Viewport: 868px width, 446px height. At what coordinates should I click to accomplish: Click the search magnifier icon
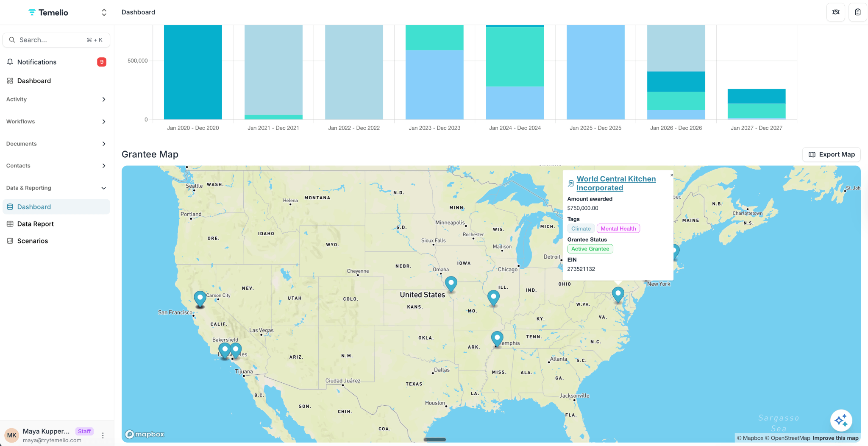coord(12,40)
